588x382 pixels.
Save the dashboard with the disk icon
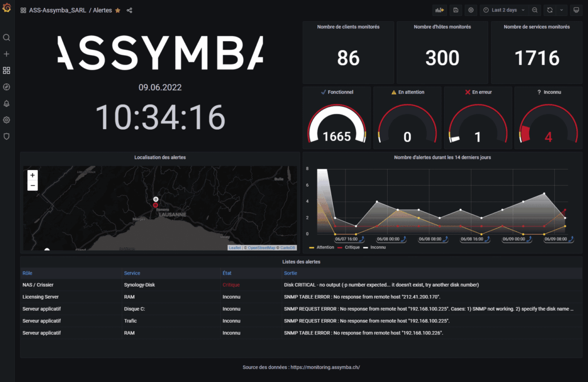click(x=454, y=10)
